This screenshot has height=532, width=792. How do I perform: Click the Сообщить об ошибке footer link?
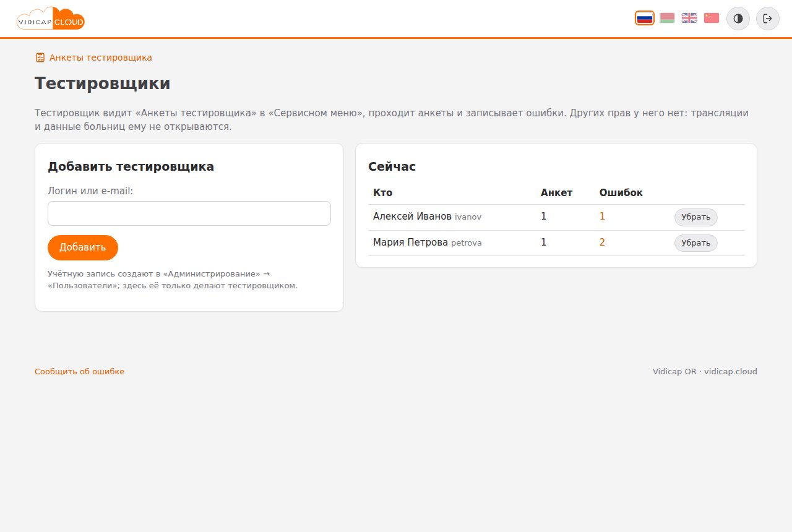tap(79, 372)
